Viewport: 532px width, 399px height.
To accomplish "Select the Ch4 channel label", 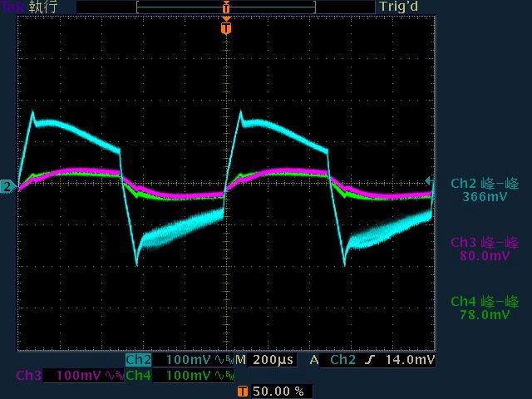I will tap(140, 376).
